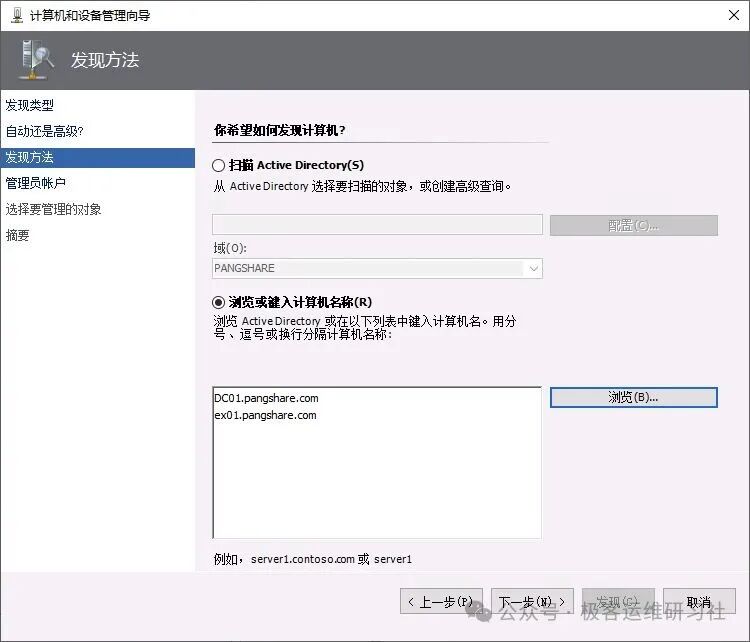750x642 pixels.
Task: Go to the 自动还是高级? step
Action: coord(44,131)
